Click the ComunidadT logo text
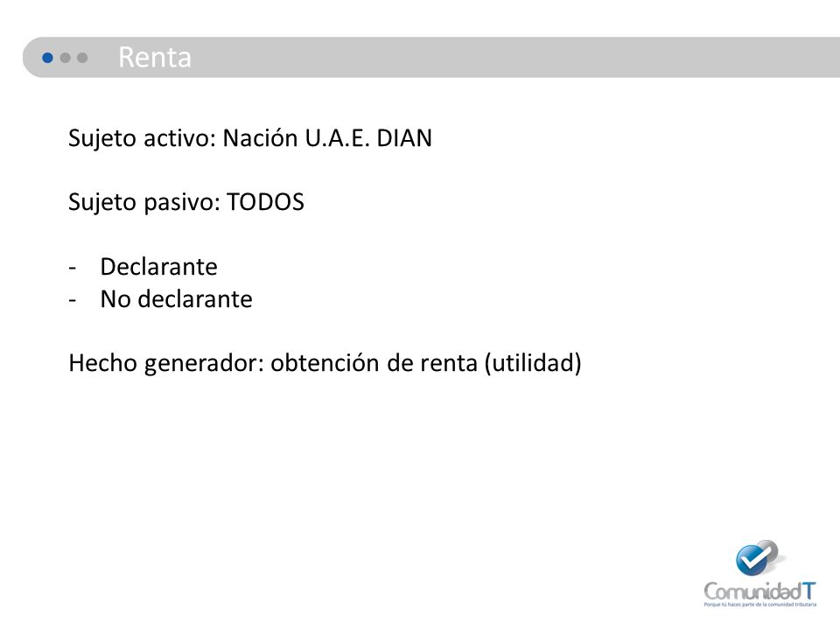 [x=759, y=591]
